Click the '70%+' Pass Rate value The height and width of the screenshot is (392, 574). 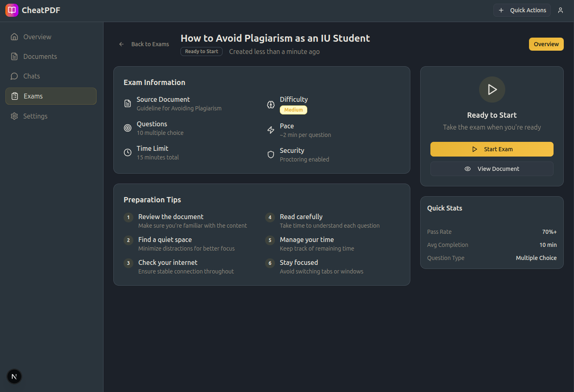(549, 232)
